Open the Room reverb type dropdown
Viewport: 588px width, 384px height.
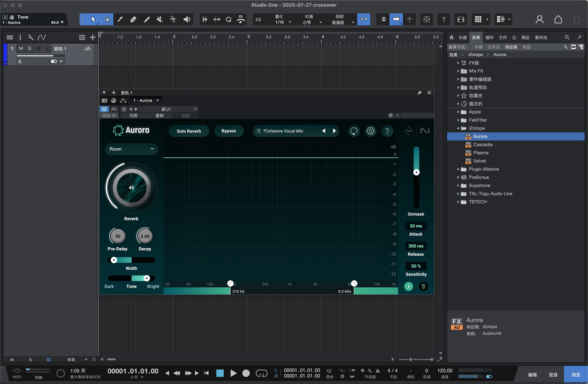coord(131,149)
